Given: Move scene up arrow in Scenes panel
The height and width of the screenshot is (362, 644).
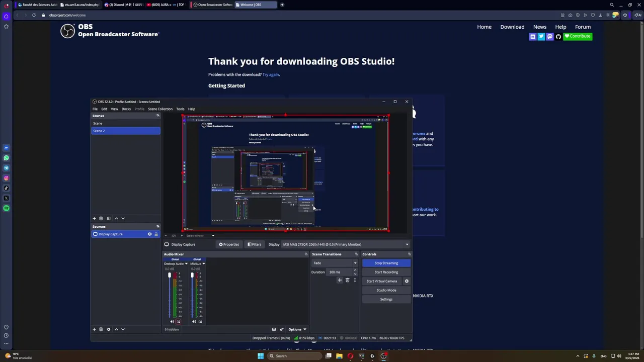Looking at the screenshot, I should click(x=116, y=219).
